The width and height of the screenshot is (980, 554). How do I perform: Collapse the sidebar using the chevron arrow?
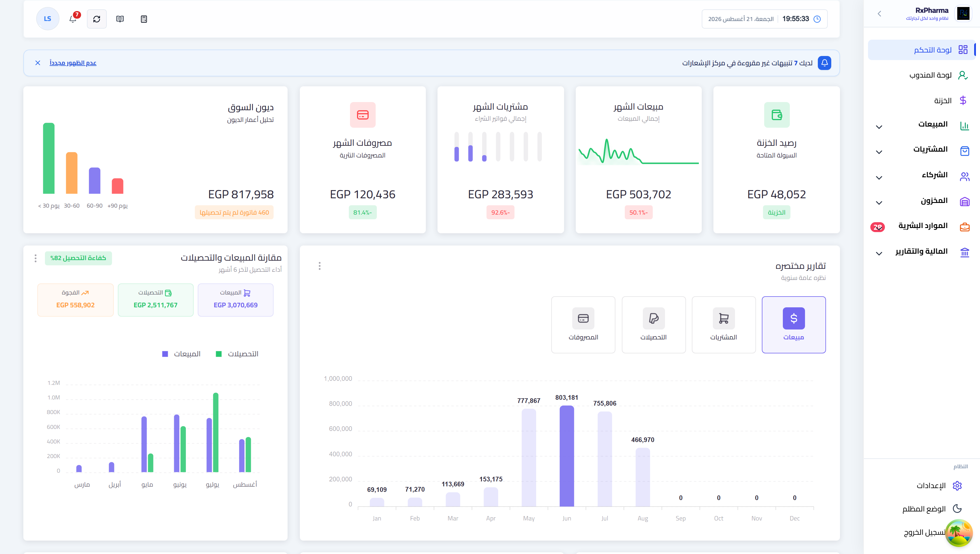[x=879, y=14]
